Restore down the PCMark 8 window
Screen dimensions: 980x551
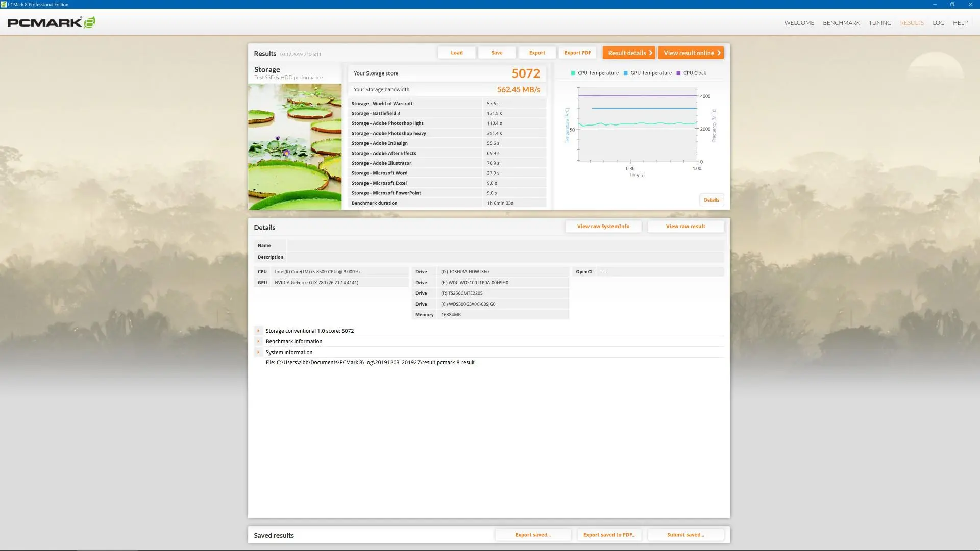(x=952, y=4)
